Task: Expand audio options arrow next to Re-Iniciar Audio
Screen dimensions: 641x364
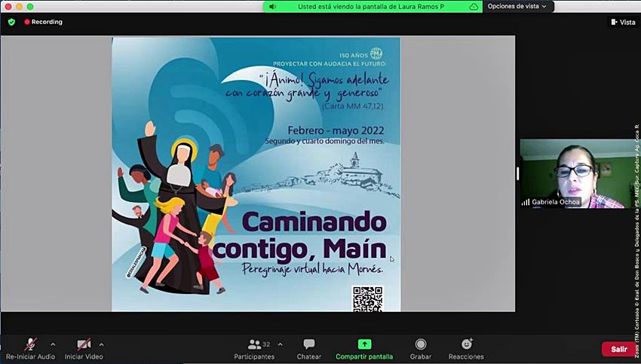Action: (x=53, y=344)
